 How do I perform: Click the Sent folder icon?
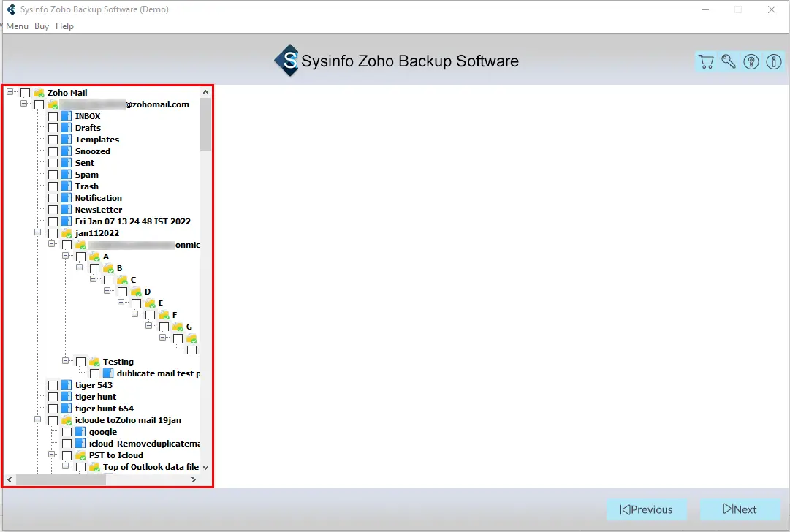pos(67,163)
